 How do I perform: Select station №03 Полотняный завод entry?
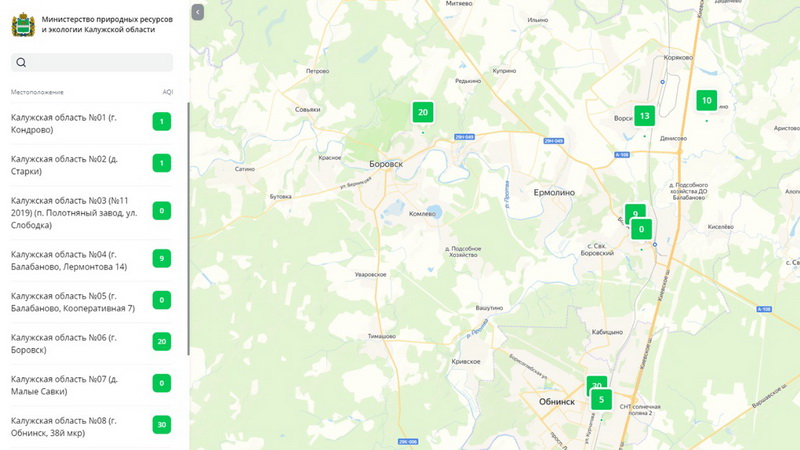[92, 213]
